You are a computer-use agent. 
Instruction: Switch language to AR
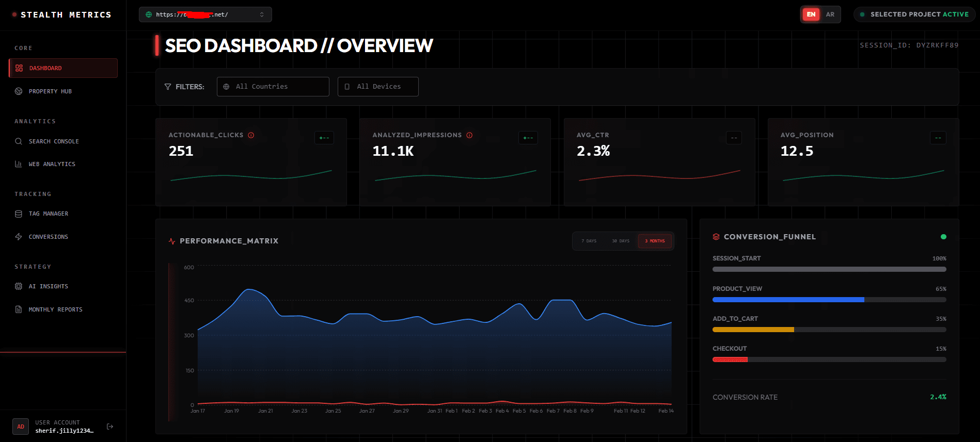(x=830, y=14)
